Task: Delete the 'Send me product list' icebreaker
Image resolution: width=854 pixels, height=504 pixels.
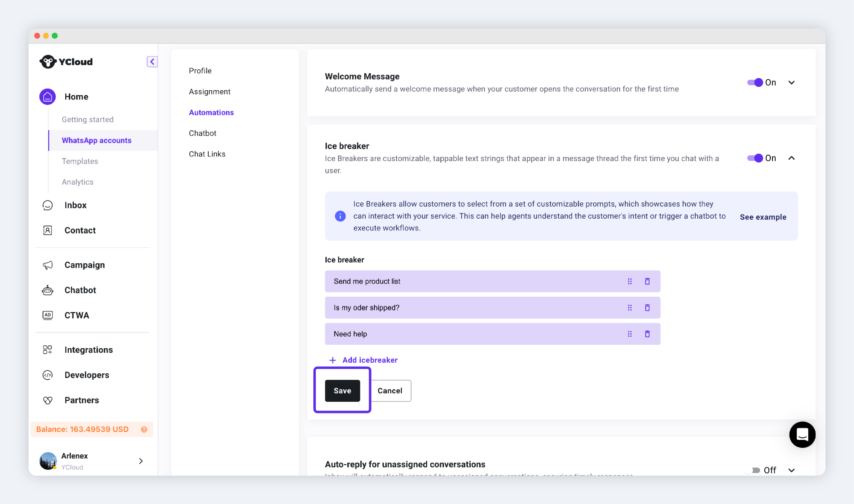Action: point(647,281)
